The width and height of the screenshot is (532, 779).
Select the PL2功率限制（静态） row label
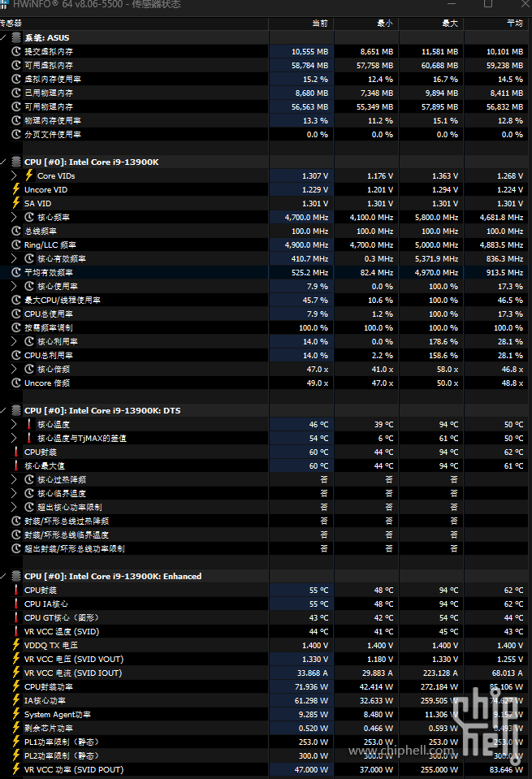(62, 755)
